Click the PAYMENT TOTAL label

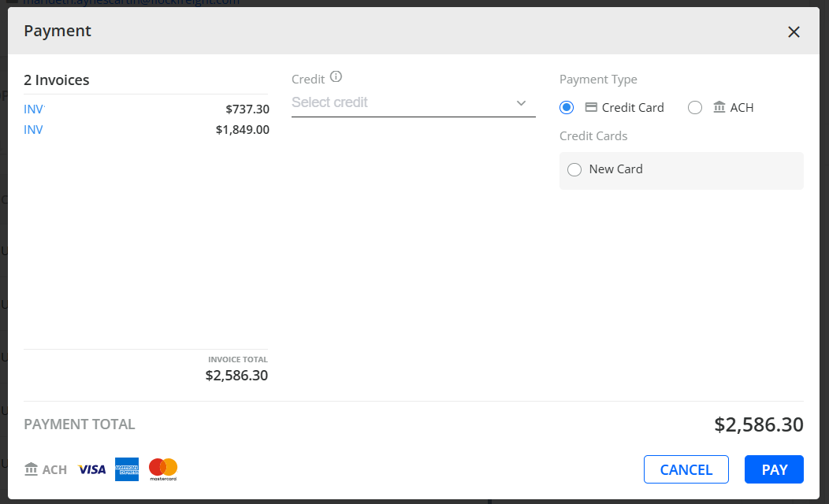tap(80, 424)
